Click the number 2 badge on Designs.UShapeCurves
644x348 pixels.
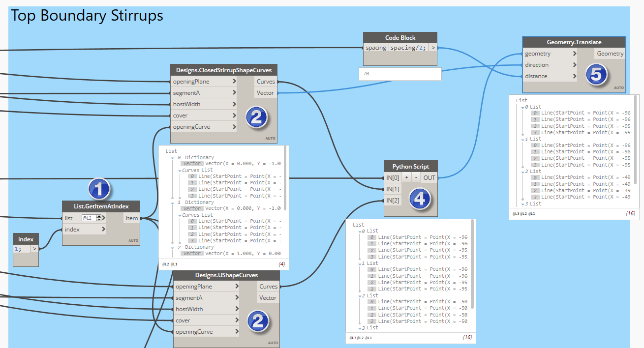(258, 322)
